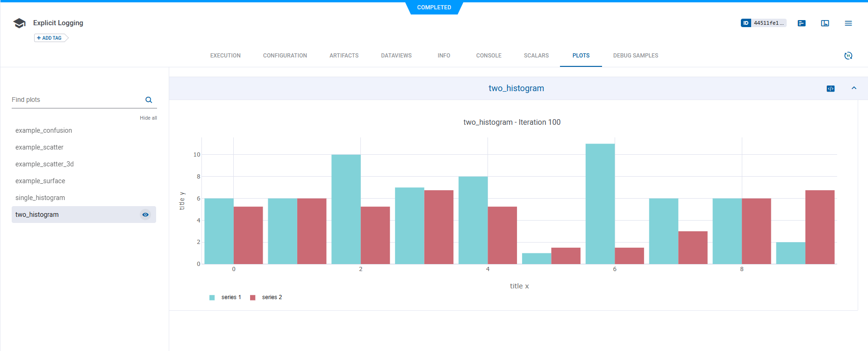
Task: Toggle series 1 in the chart legend
Action: click(x=231, y=297)
